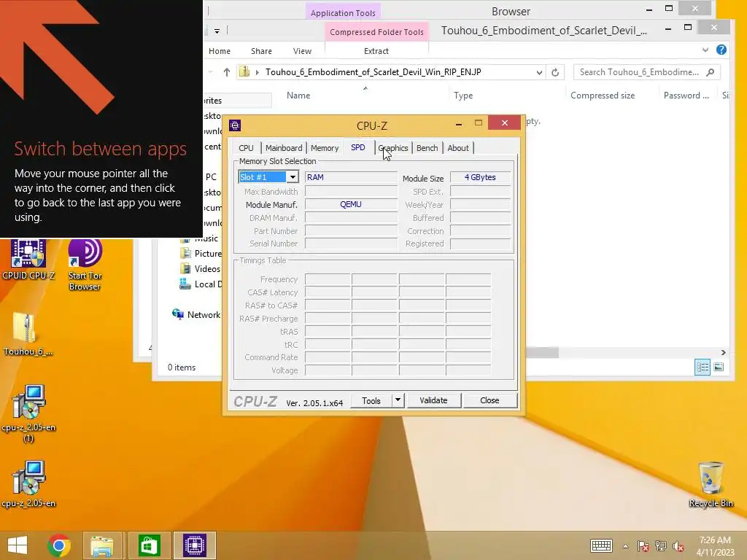Open the Bench tab
The image size is (747, 560).
427,148
